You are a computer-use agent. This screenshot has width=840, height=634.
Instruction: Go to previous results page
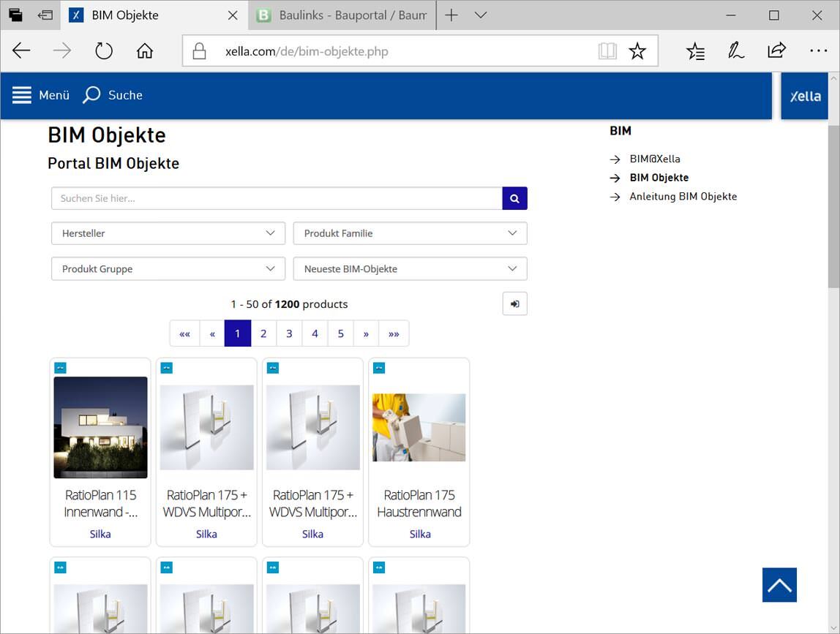(x=212, y=333)
